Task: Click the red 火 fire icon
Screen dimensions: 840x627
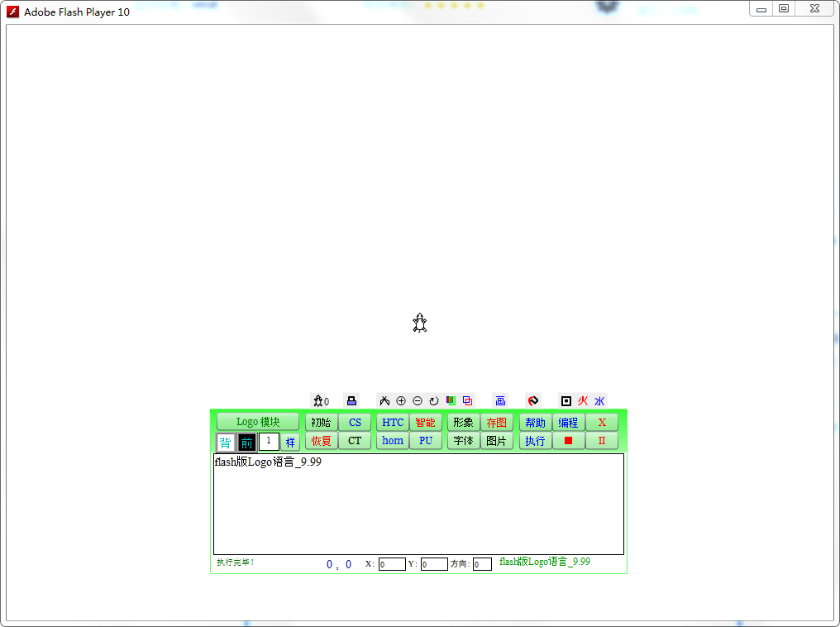Action: click(x=583, y=400)
